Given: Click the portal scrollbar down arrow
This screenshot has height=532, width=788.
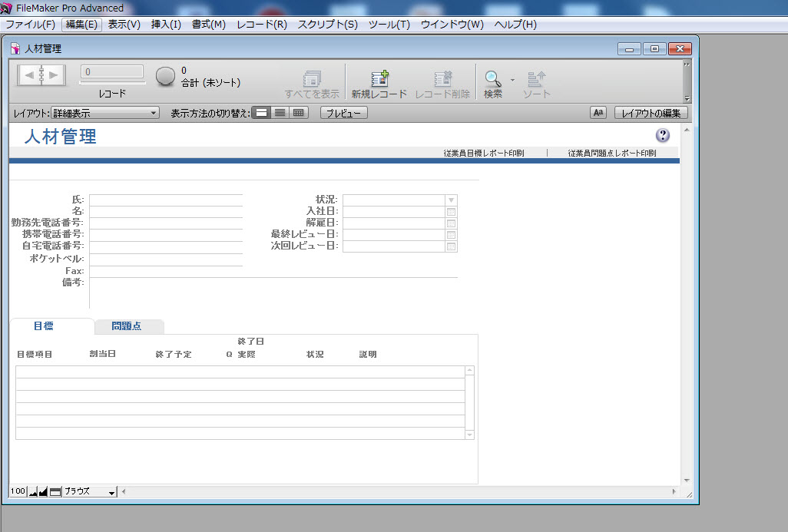Looking at the screenshot, I should point(469,435).
